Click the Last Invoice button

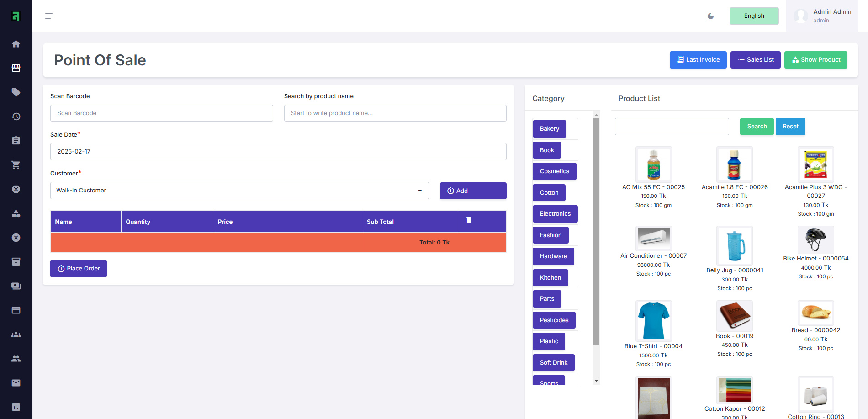[x=698, y=60]
